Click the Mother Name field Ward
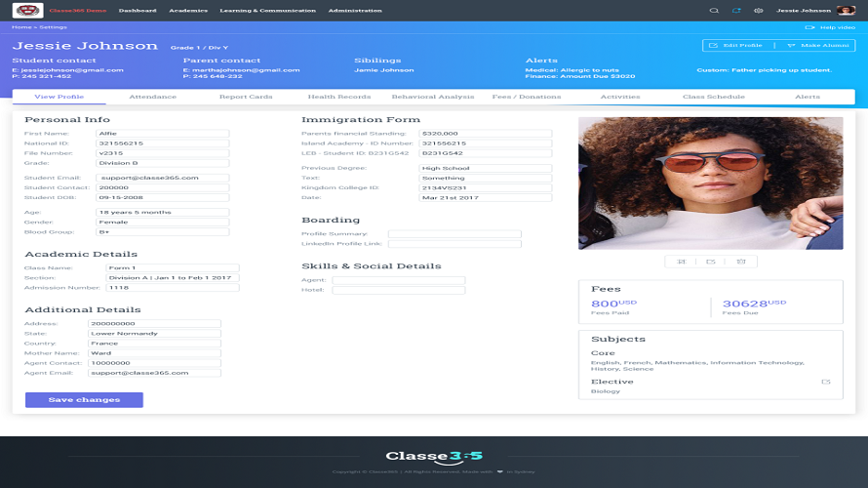Screen dimensions: 868x488 pyautogui.click(x=154, y=353)
